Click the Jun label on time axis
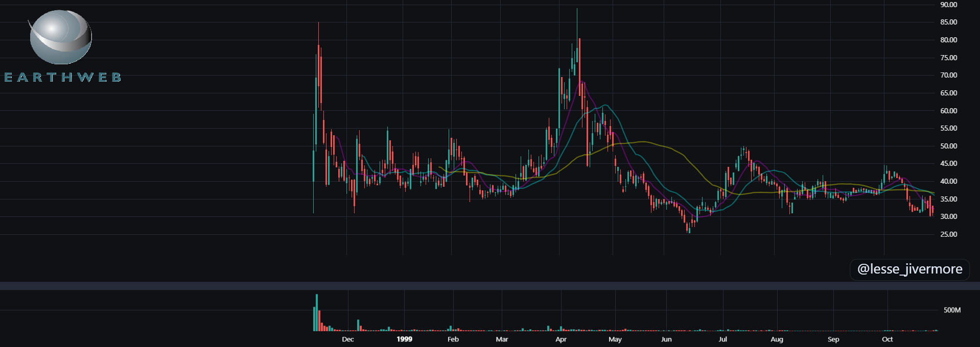The width and height of the screenshot is (980, 347). (666, 339)
